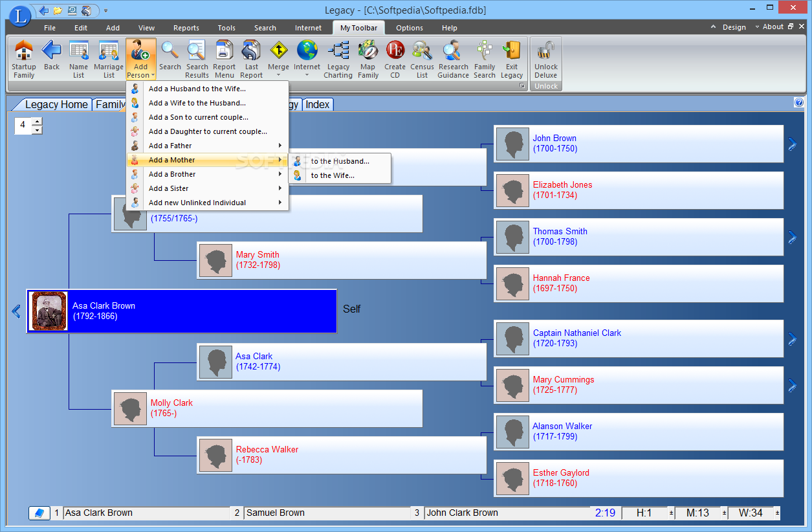The width and height of the screenshot is (812, 532).
Task: Open the Tools ribbon tab
Action: click(226, 28)
